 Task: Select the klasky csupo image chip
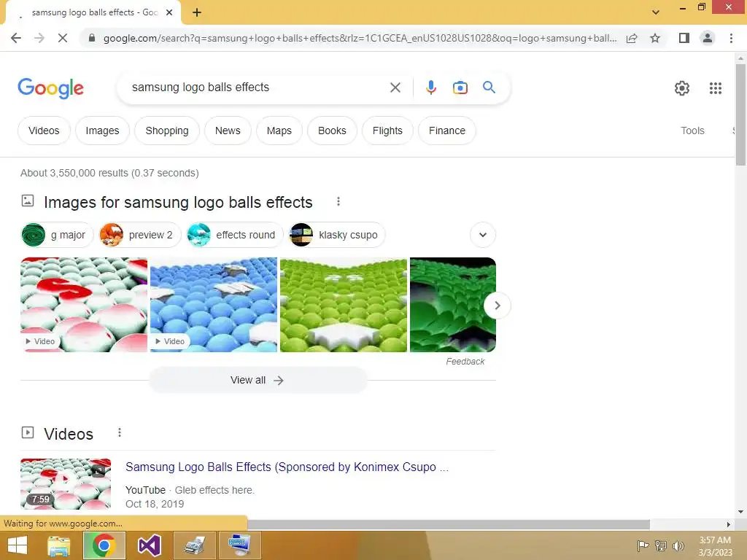coord(337,235)
